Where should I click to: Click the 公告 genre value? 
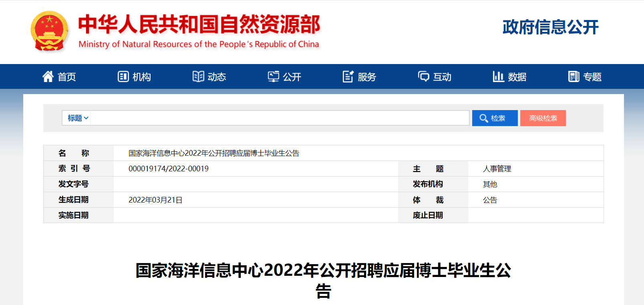coord(490,200)
